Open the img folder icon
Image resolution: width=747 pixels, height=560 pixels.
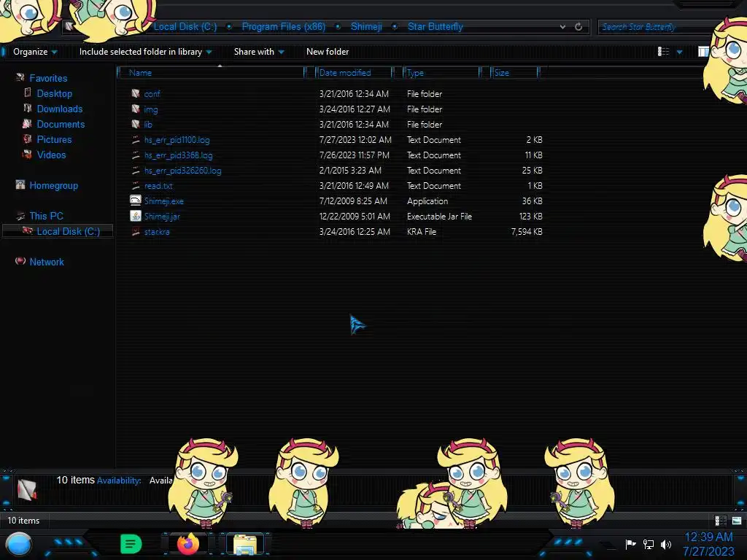[136, 109]
